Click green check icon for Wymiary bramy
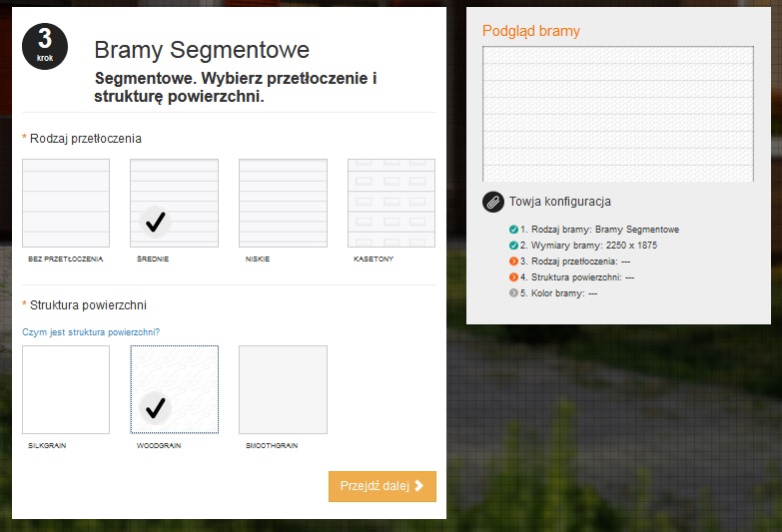 (x=513, y=246)
